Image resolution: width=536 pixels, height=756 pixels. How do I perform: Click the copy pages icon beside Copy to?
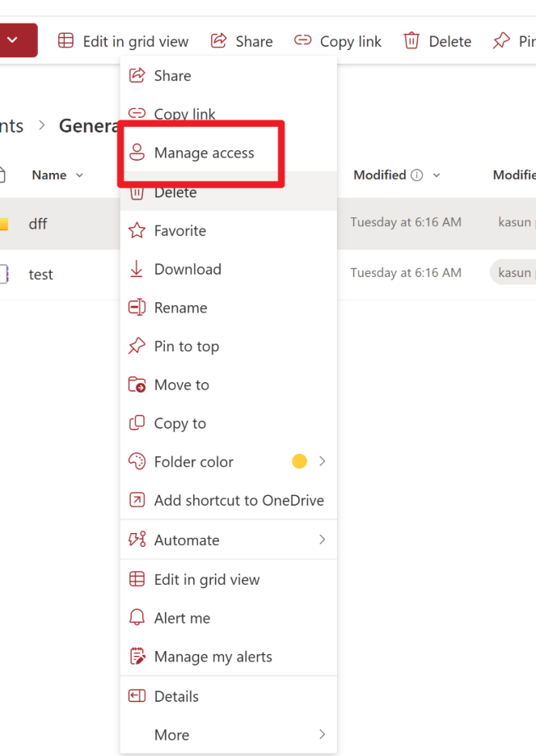(x=137, y=423)
